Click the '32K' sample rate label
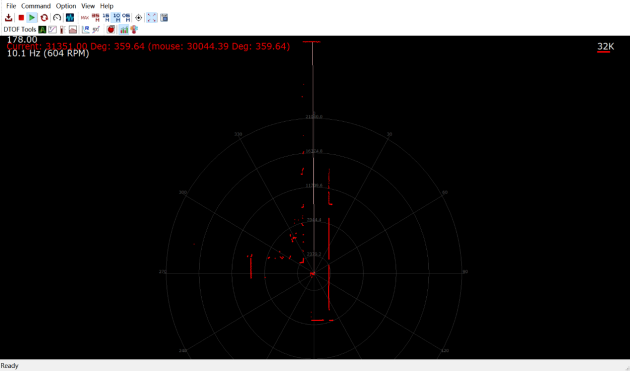This screenshot has height=371, width=630. tap(605, 47)
